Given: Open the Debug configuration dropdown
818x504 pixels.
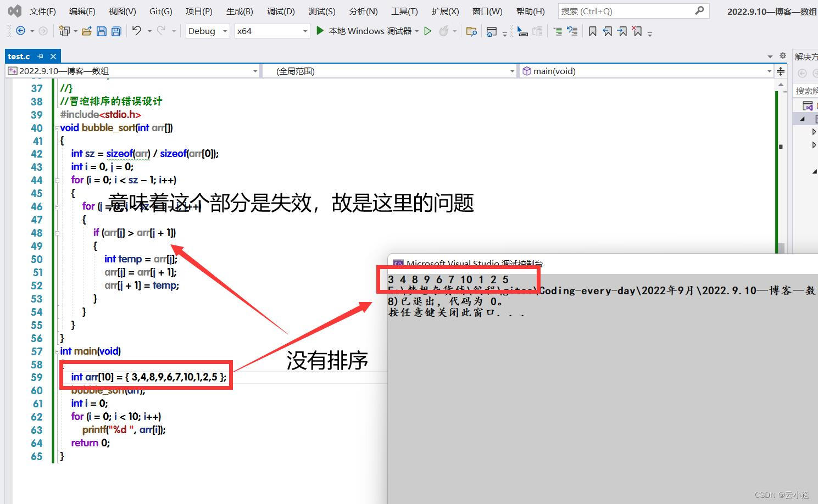Looking at the screenshot, I should tap(208, 31).
